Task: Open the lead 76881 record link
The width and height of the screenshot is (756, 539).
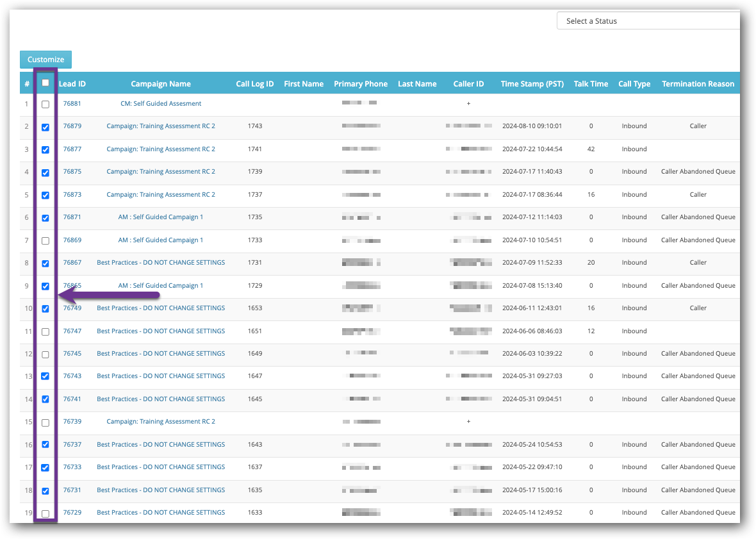Action: [x=72, y=103]
